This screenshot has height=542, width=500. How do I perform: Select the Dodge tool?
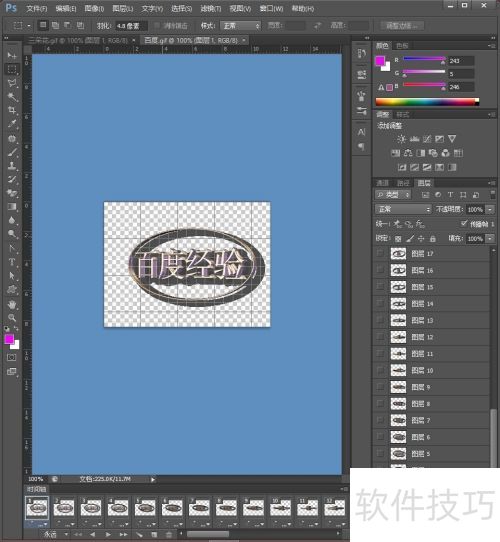tap(12, 234)
